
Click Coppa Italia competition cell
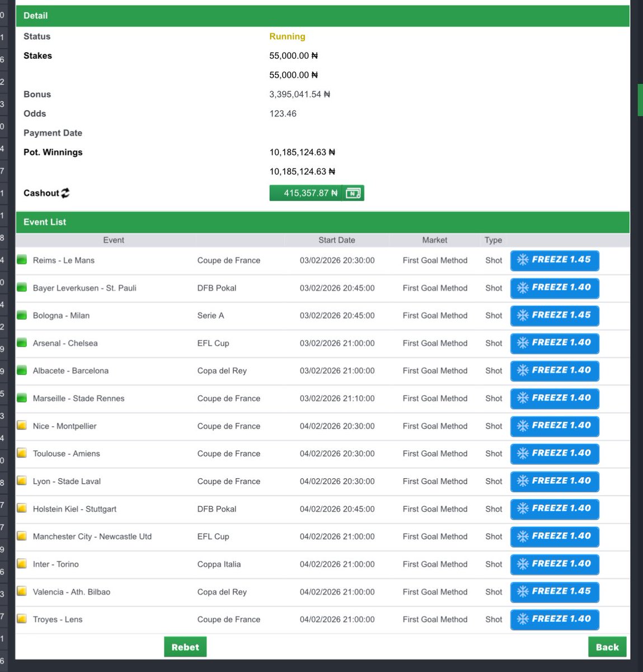click(x=219, y=564)
